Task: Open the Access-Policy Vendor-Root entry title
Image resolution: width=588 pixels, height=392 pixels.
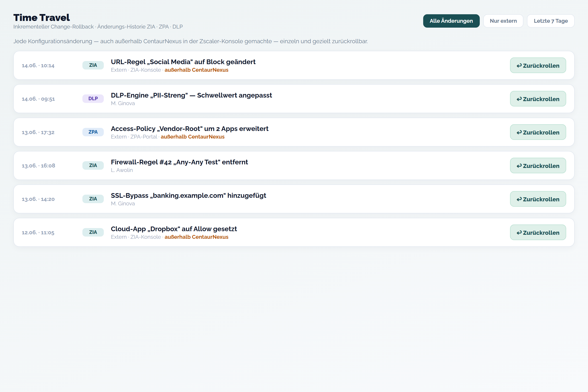Action: coord(190,129)
